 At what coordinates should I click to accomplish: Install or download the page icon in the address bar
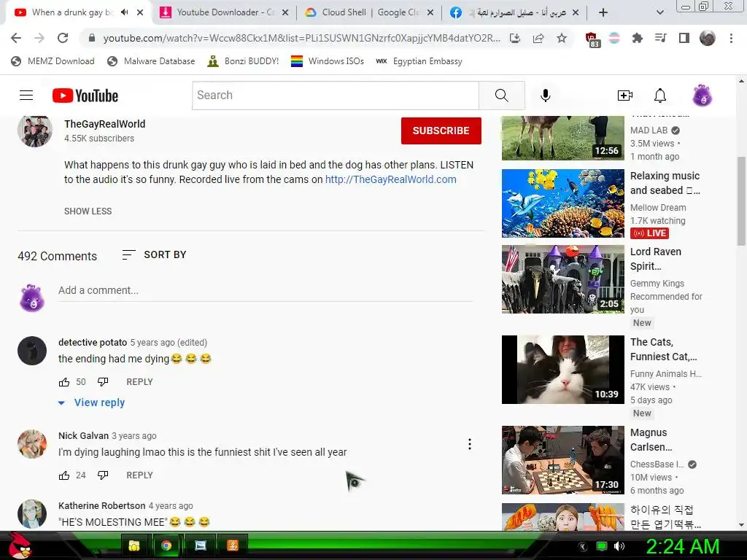pyautogui.click(x=515, y=38)
